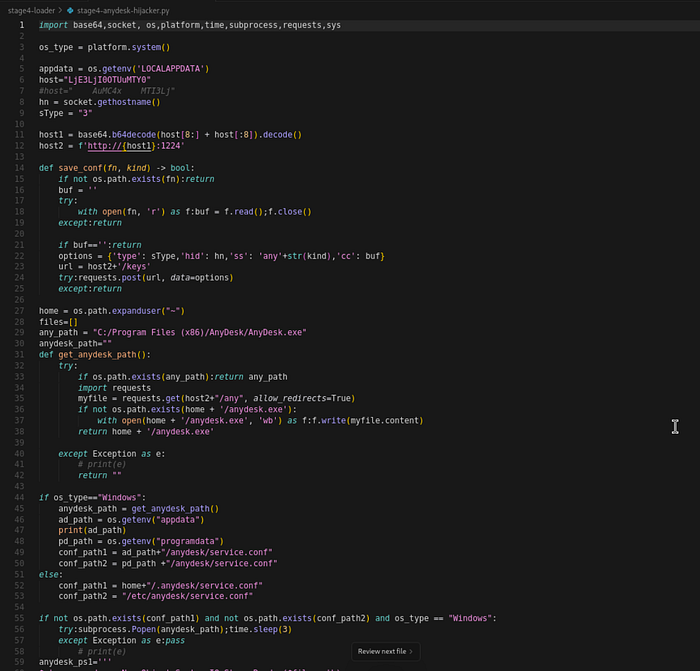Screen dimensions: 700x671
Task: Click socket.gethostname() call
Action: click(112, 102)
